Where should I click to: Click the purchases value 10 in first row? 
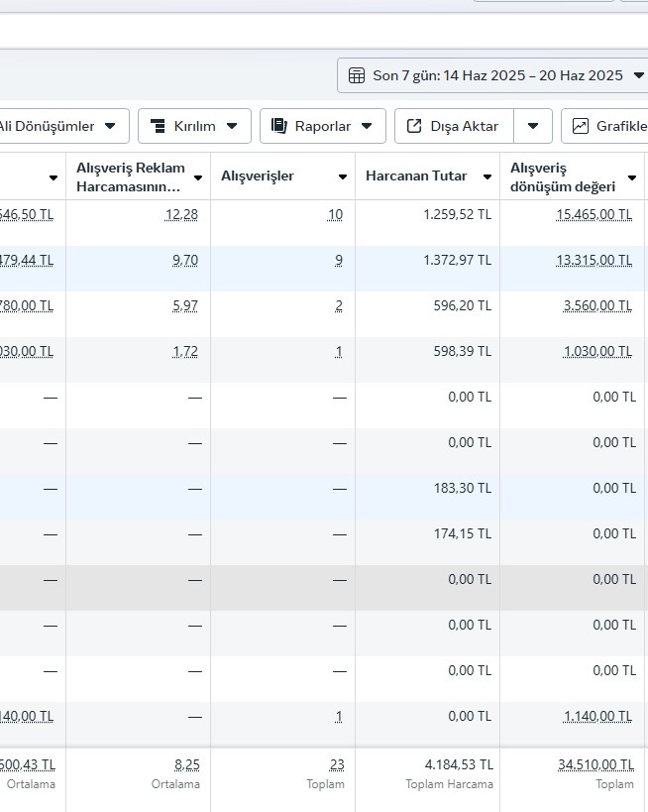pos(335,214)
